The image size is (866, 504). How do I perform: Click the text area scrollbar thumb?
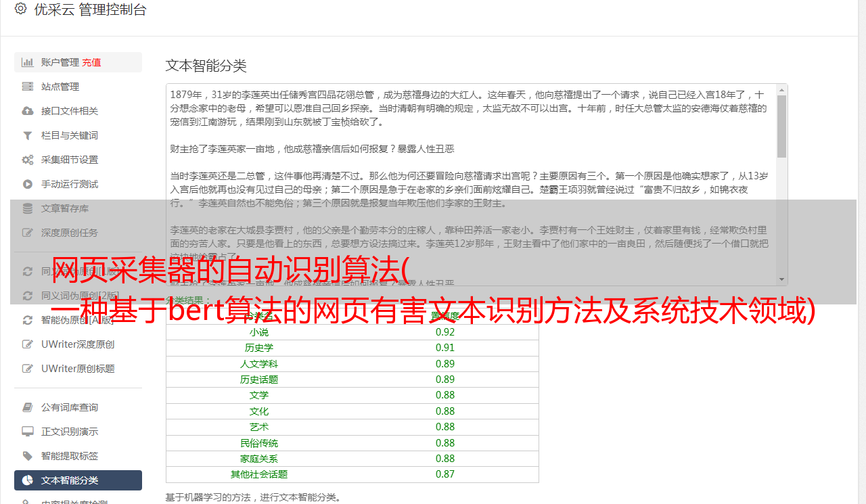click(781, 126)
